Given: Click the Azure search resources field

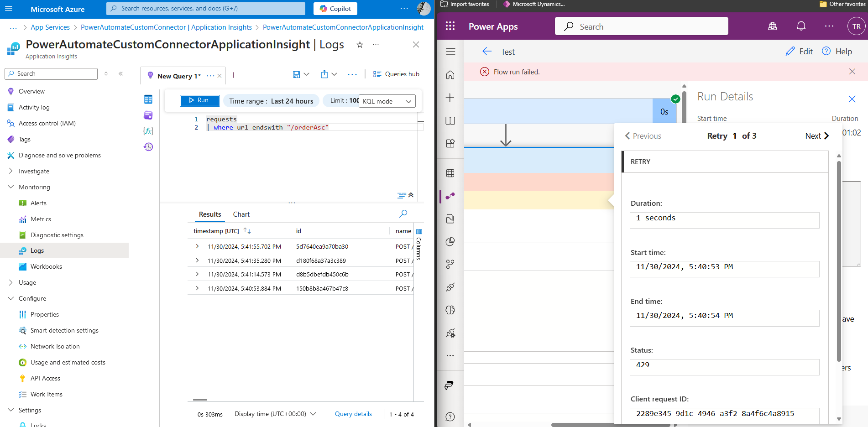Looking at the screenshot, I should (x=206, y=9).
